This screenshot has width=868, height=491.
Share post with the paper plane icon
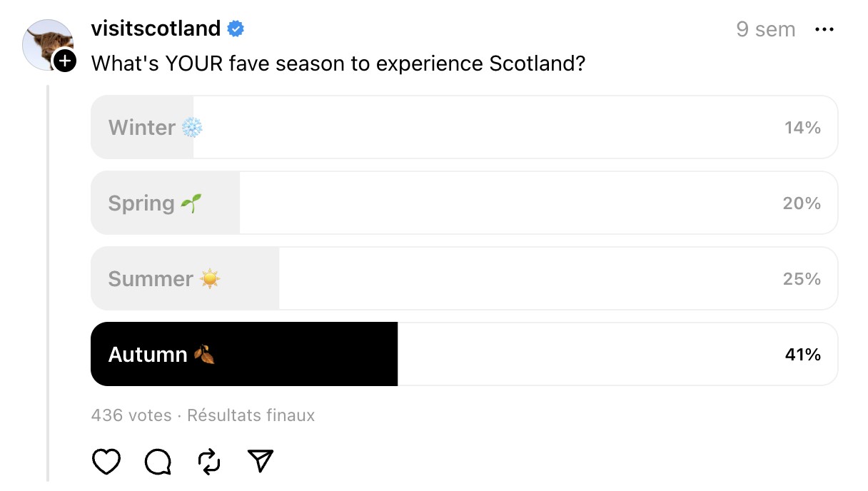pos(261,462)
